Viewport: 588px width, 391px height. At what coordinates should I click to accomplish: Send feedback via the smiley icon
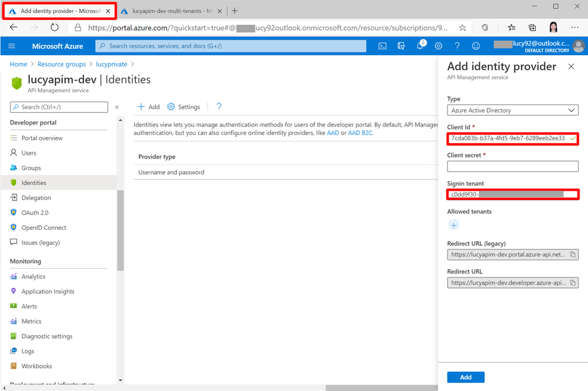tap(476, 46)
